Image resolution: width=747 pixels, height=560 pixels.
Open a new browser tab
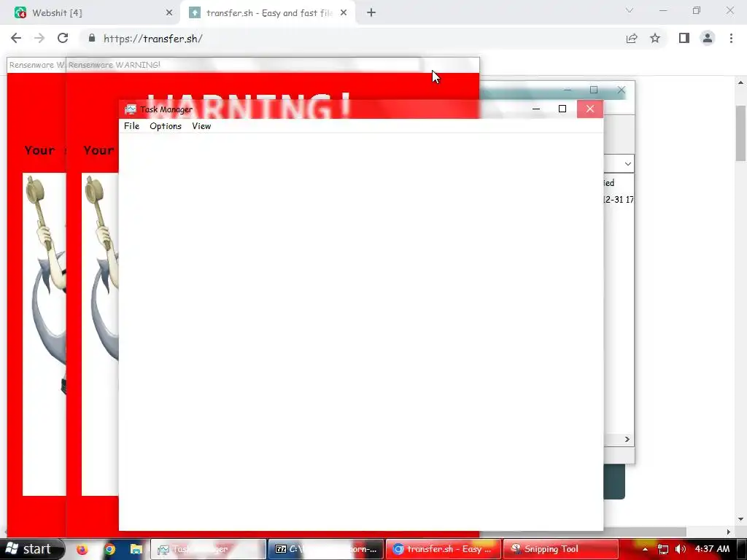click(x=371, y=13)
